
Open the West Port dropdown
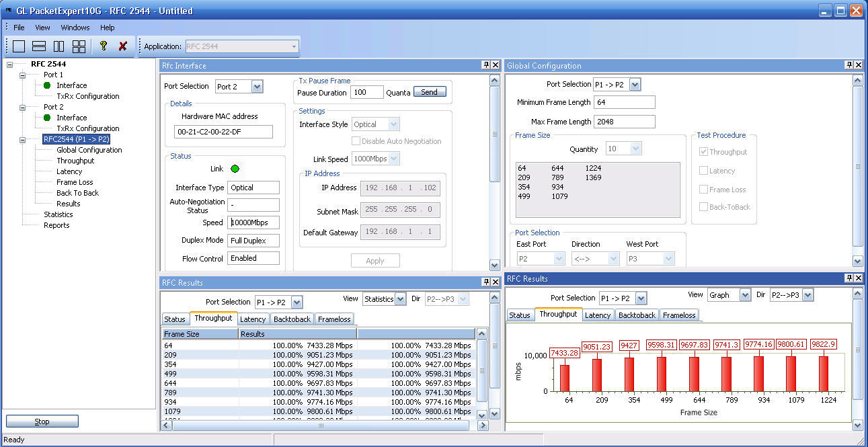668,259
